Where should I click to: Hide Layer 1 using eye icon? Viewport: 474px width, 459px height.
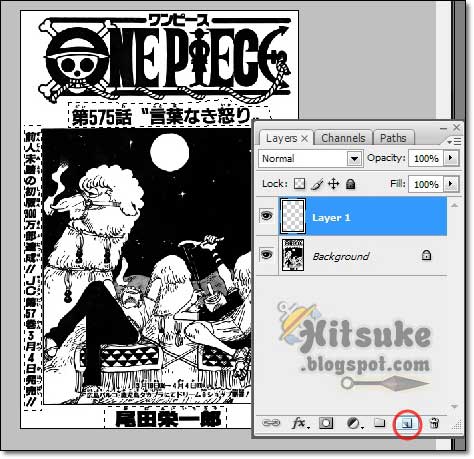(266, 216)
